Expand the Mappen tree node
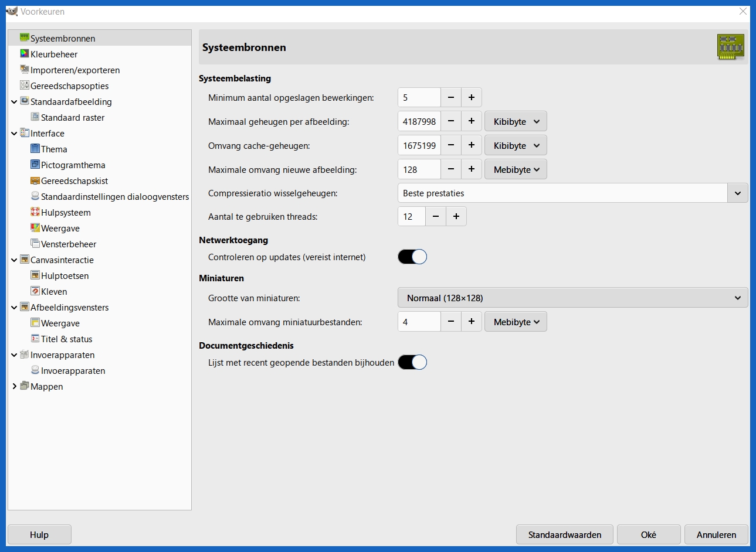The image size is (756, 552). coord(14,387)
